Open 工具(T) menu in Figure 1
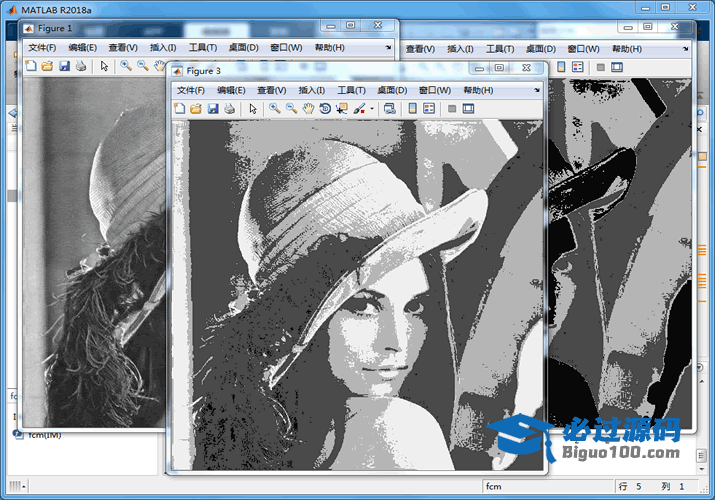Viewport: 715px width, 500px height. (203, 48)
